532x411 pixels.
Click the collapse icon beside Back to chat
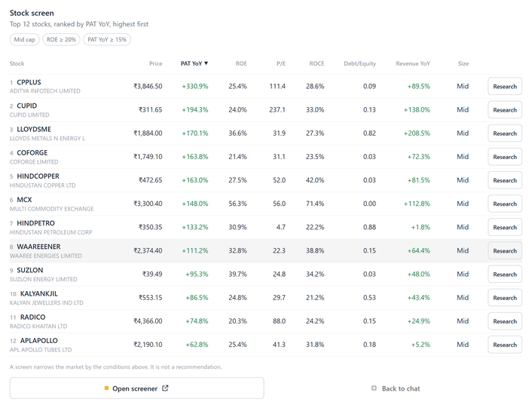(x=374, y=388)
